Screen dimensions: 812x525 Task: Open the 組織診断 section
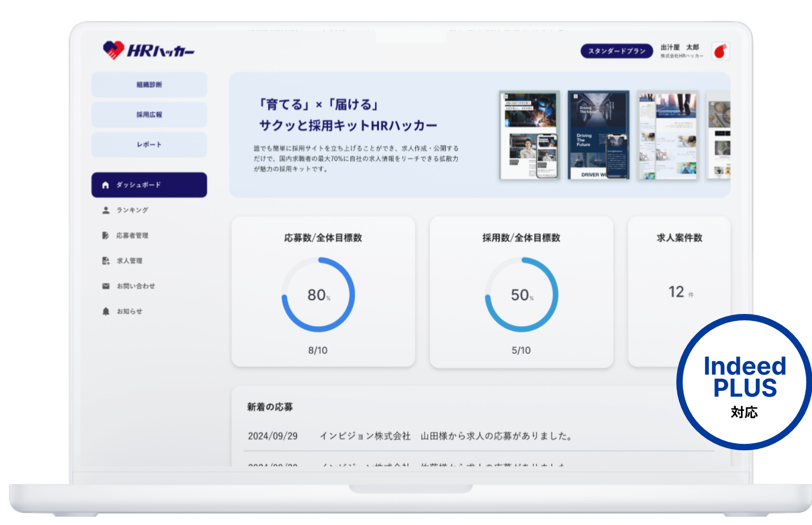149,85
